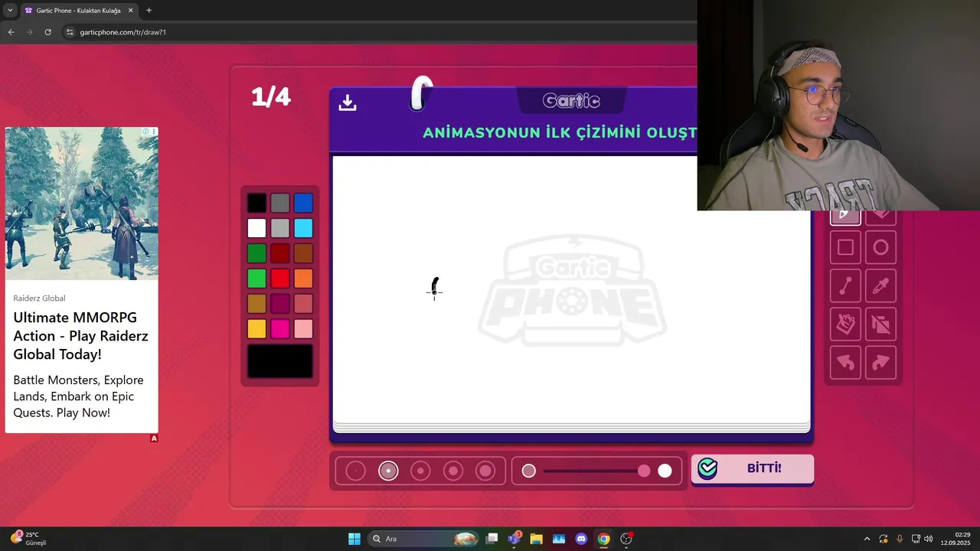Pick the dark blue color swatch
Screen dimensions: 980x551
coord(303,203)
